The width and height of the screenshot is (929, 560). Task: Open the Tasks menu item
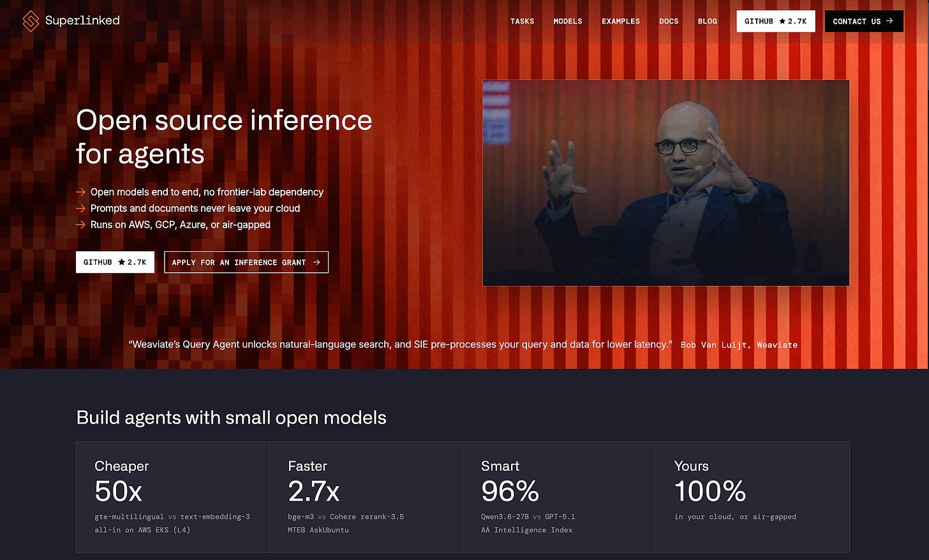tap(522, 21)
